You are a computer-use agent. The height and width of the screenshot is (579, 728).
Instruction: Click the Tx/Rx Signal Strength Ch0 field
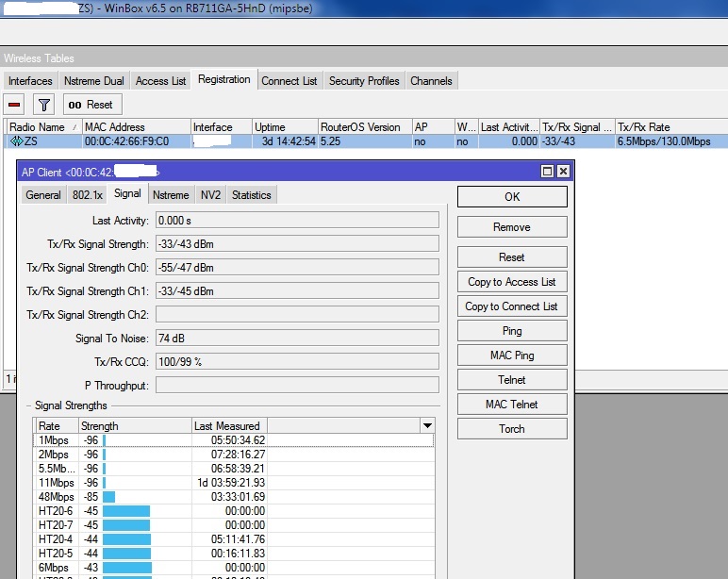point(297,268)
